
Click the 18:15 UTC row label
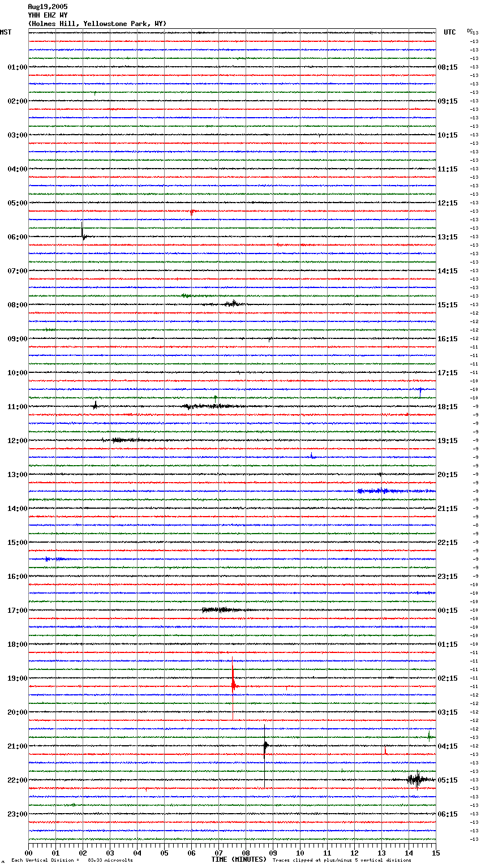[448, 407]
